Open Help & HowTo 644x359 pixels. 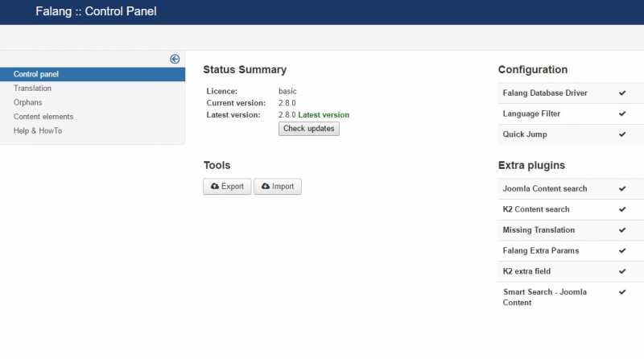click(38, 130)
